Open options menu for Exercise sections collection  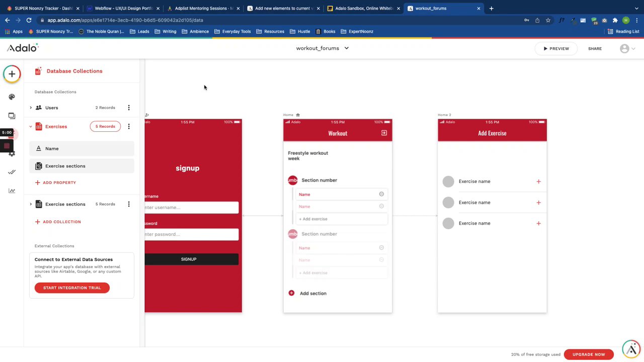pyautogui.click(x=129, y=204)
